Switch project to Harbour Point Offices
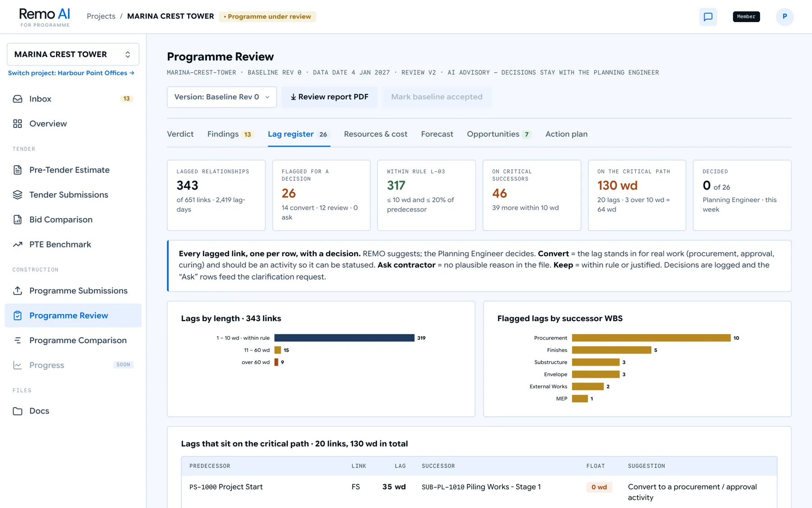This screenshot has width=812, height=508. [71, 73]
